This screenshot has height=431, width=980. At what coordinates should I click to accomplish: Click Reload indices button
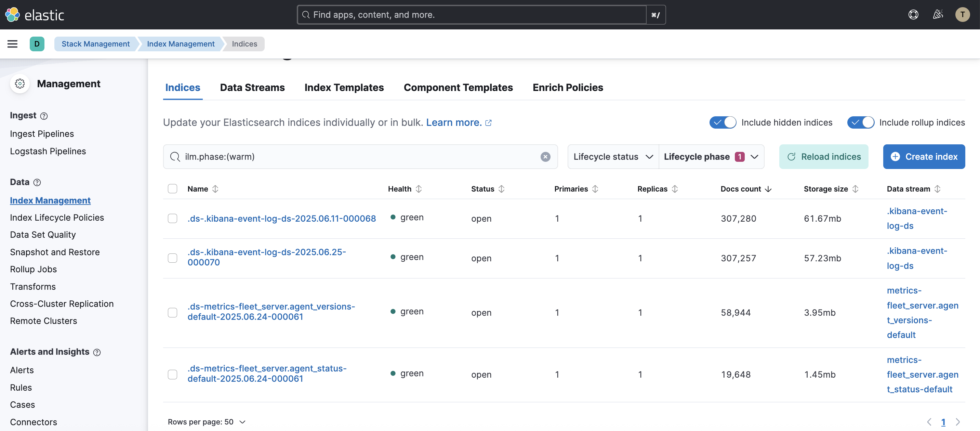click(x=823, y=157)
